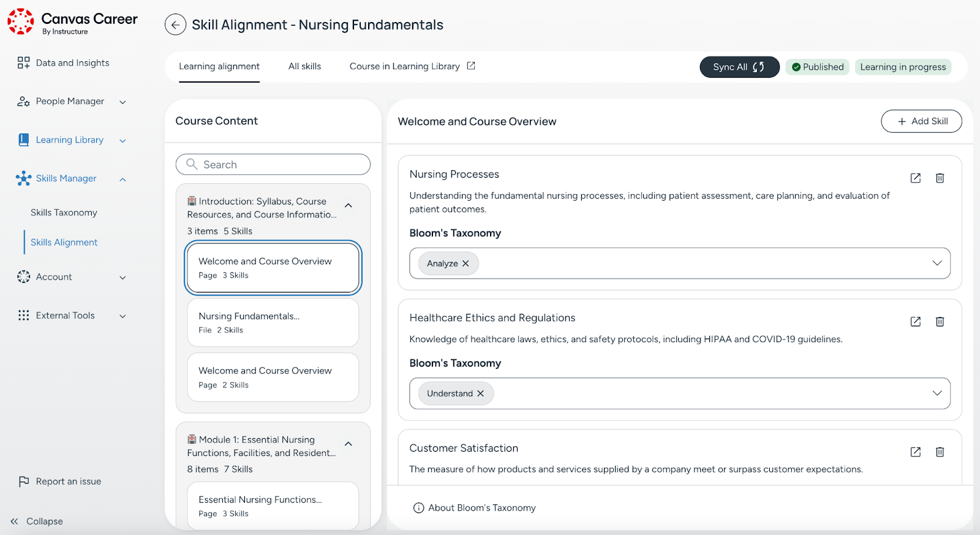
Task: Click the Add Skill button
Action: click(x=921, y=121)
